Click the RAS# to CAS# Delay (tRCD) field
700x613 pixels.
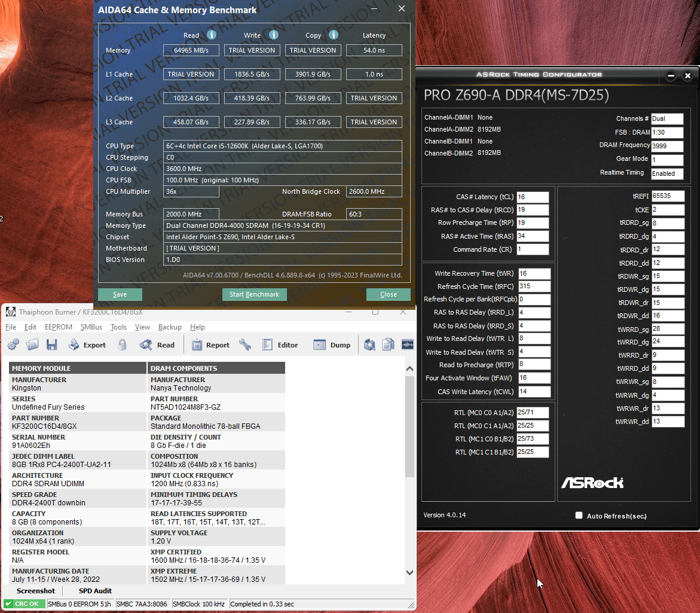(533, 210)
